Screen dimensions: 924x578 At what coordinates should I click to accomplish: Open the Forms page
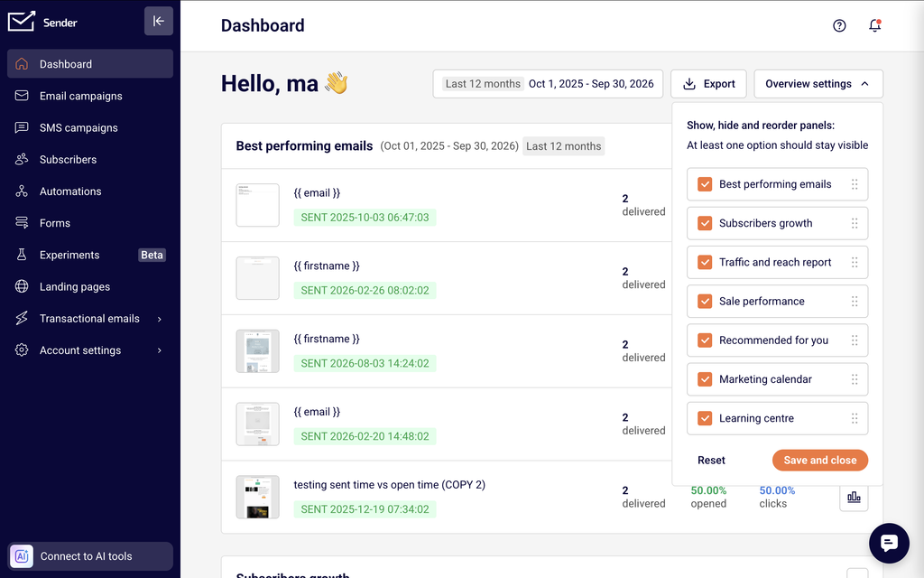click(90, 223)
